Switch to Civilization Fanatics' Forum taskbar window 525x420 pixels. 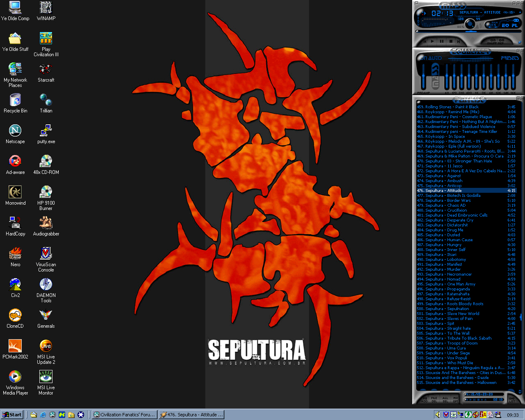coord(124,415)
